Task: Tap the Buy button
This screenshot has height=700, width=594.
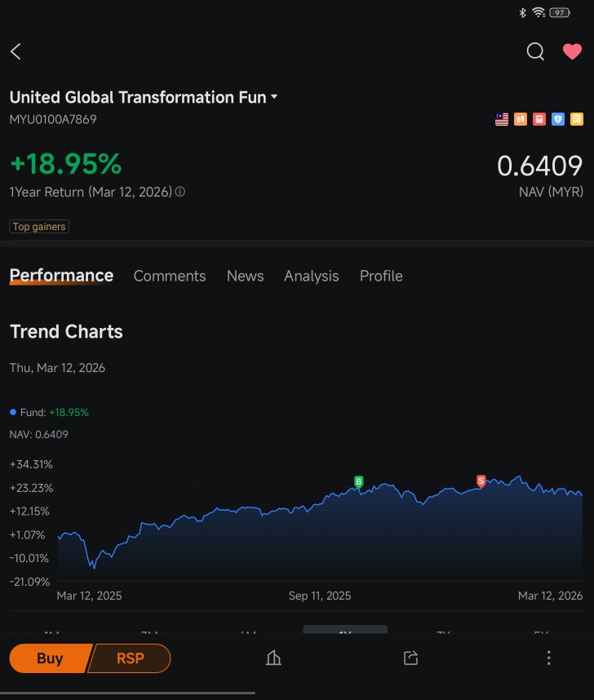Action: coord(51,658)
